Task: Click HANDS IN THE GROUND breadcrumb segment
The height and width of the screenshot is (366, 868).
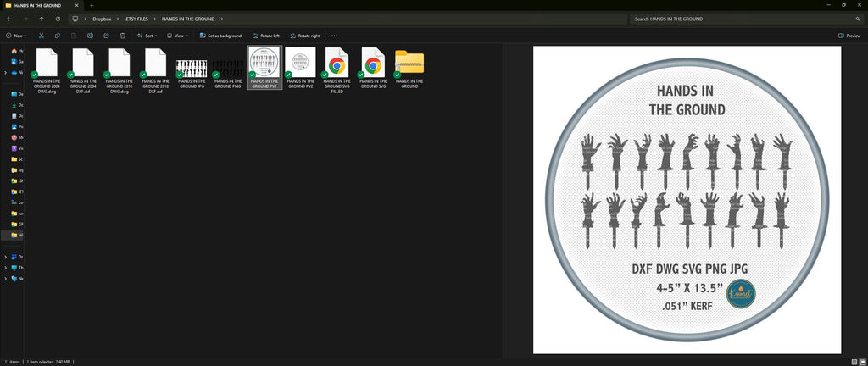Action: [188, 19]
